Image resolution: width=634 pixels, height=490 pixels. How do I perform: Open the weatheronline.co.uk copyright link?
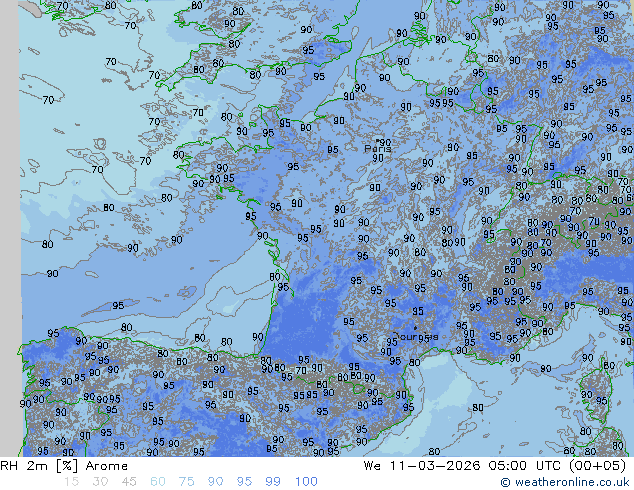coord(565,482)
